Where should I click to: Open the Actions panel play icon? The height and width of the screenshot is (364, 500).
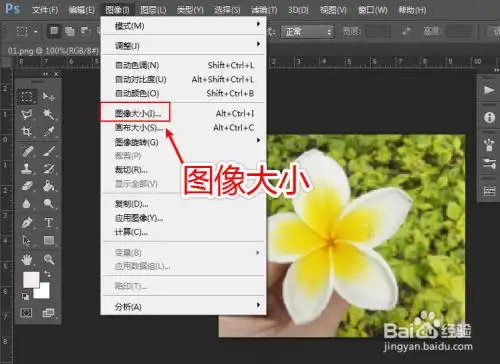click(489, 90)
